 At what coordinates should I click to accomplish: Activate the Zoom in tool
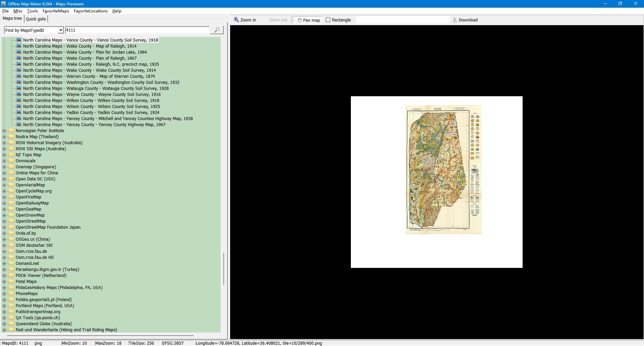[x=245, y=20]
